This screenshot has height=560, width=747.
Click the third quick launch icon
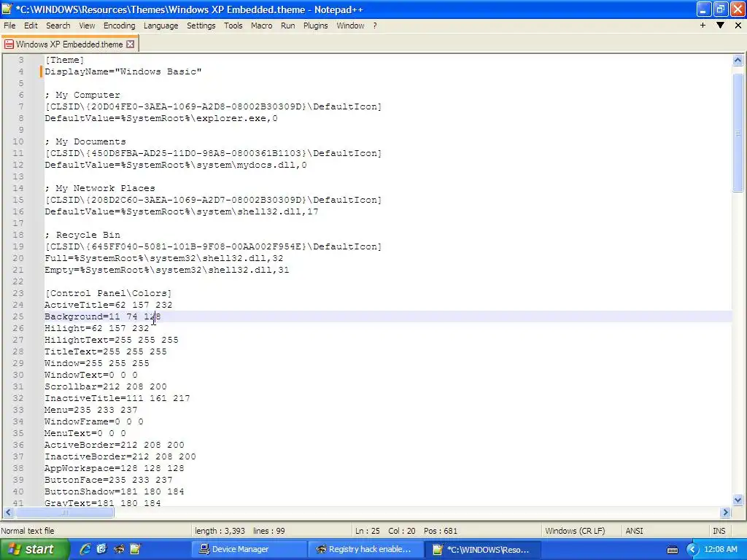coord(119,549)
